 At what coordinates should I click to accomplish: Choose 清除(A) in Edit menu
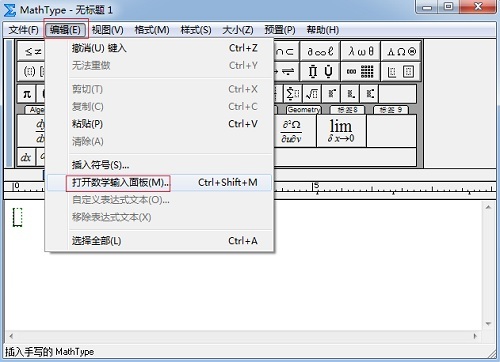pos(159,141)
